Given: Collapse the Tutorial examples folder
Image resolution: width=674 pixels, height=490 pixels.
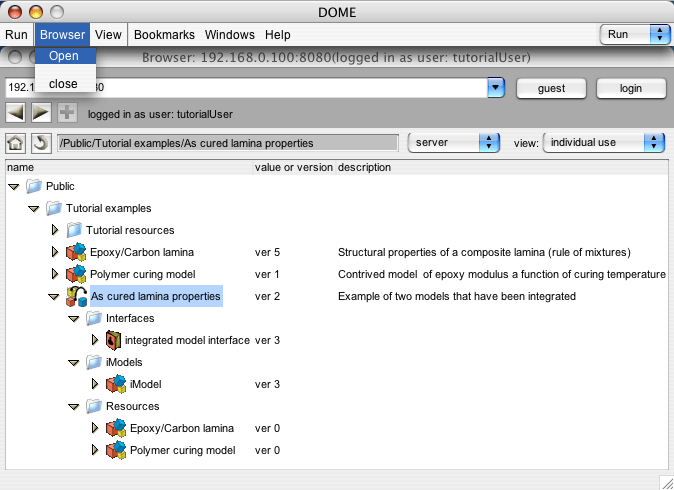Looking at the screenshot, I should pyautogui.click(x=34, y=209).
